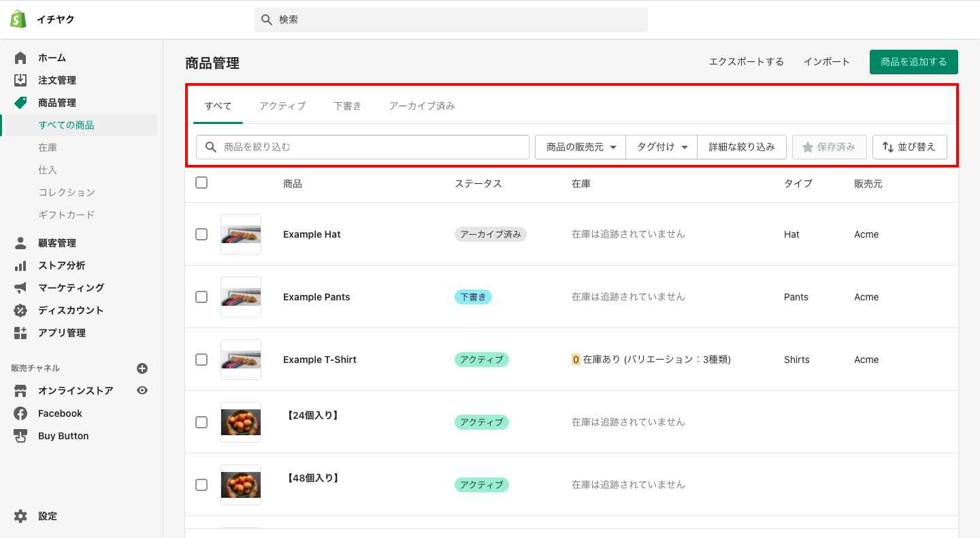This screenshot has height=538, width=980.
Task: Open 在庫 in sidebar
Action: (x=48, y=148)
